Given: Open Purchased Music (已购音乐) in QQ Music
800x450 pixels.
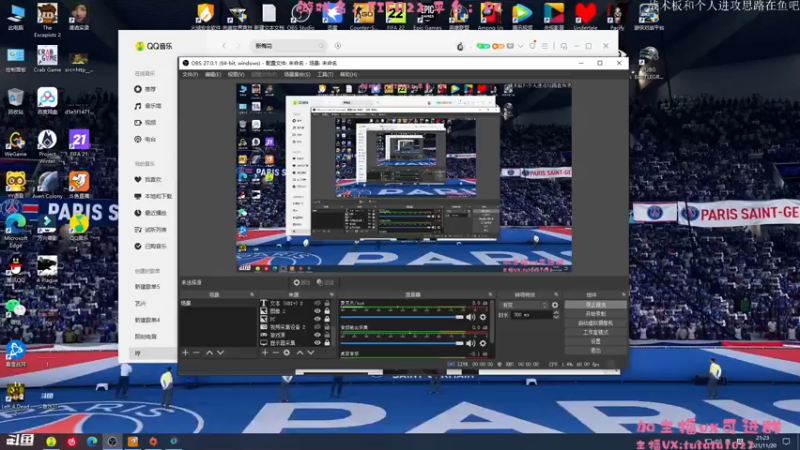Looking at the screenshot, I should (151, 246).
